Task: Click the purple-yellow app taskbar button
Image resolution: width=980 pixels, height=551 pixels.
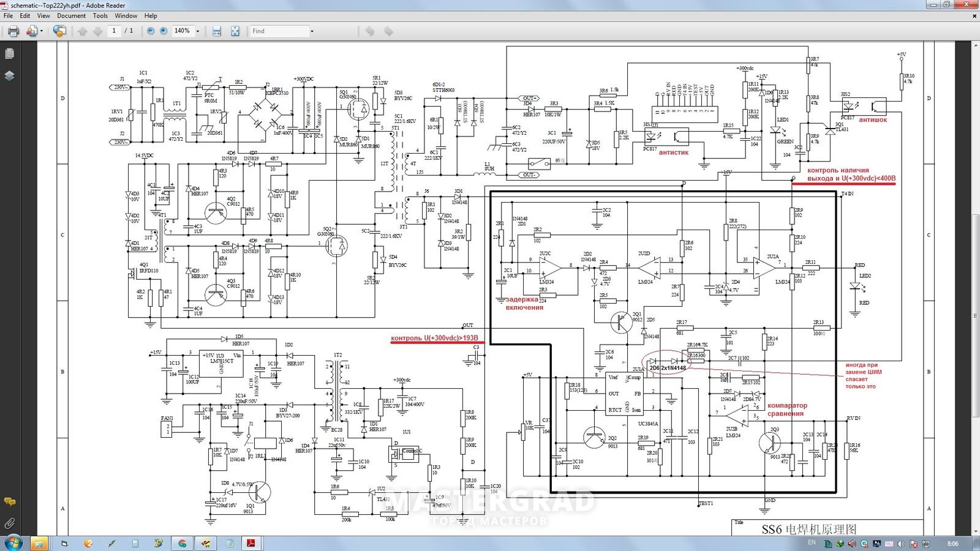Action: 206,543
